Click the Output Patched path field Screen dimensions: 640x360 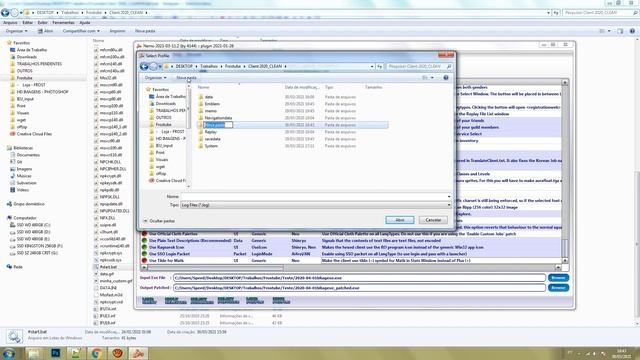(359, 288)
